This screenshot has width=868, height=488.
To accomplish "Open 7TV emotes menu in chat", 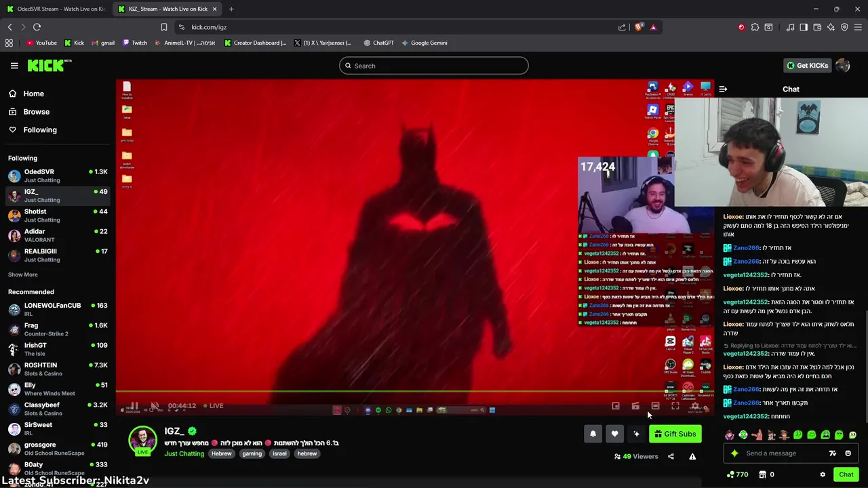I will (833, 453).
